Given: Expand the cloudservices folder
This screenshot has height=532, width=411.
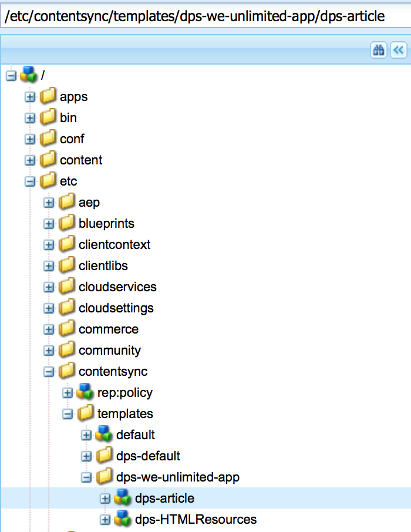Looking at the screenshot, I should click(49, 287).
